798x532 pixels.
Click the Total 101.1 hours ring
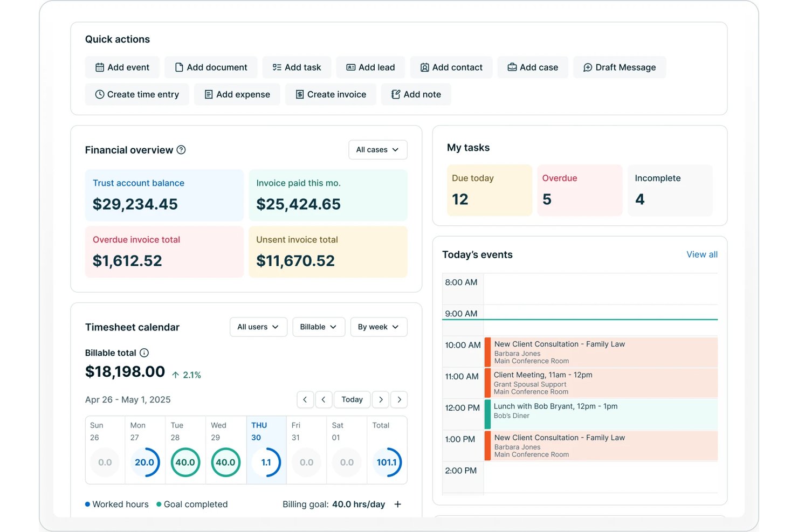coord(387,462)
